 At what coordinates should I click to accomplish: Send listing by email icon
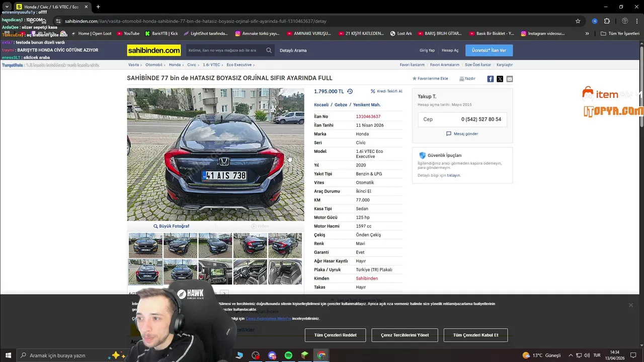pyautogui.click(x=509, y=79)
